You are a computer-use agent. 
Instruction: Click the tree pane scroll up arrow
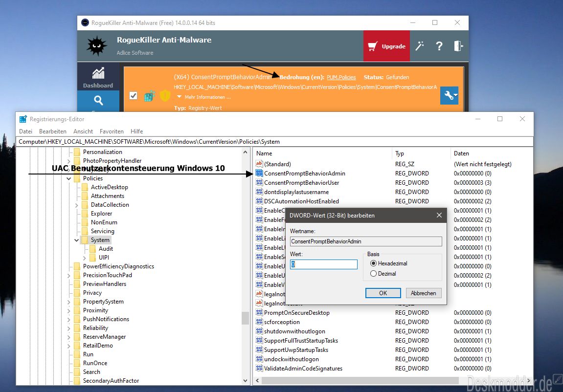(x=245, y=152)
